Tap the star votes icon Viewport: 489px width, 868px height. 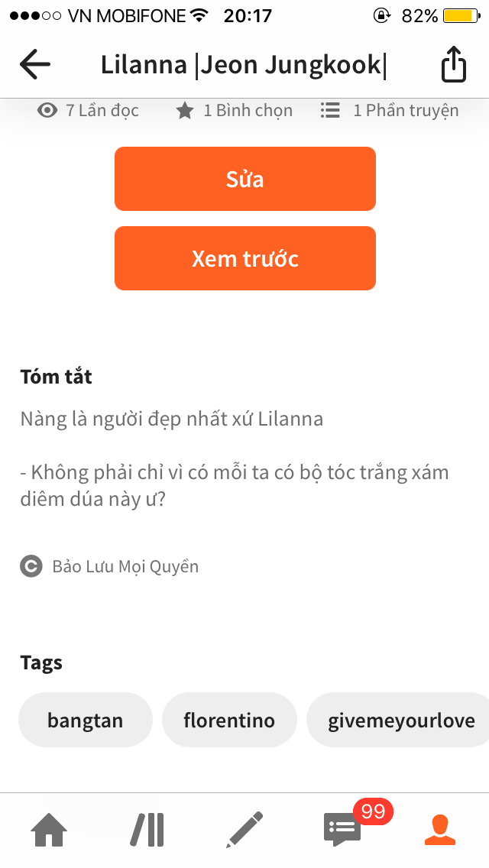click(x=184, y=111)
